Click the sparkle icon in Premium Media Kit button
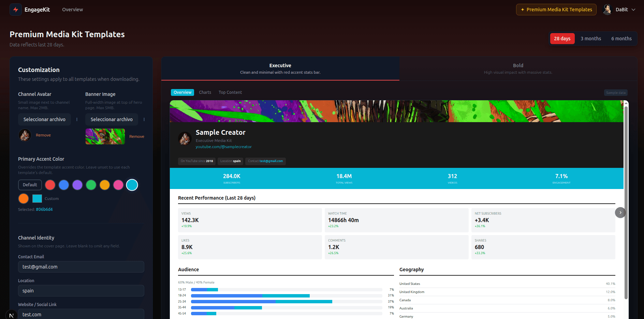The width and height of the screenshot is (644, 319). coord(522,10)
